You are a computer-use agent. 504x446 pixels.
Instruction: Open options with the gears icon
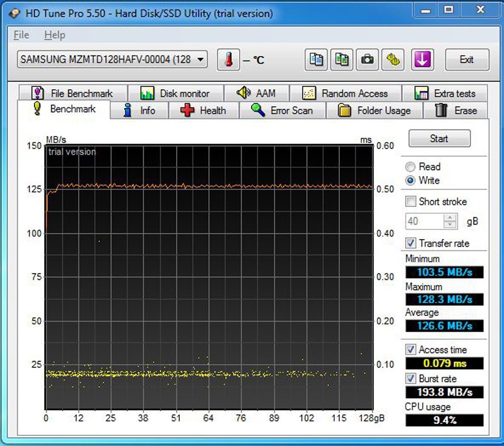click(394, 60)
